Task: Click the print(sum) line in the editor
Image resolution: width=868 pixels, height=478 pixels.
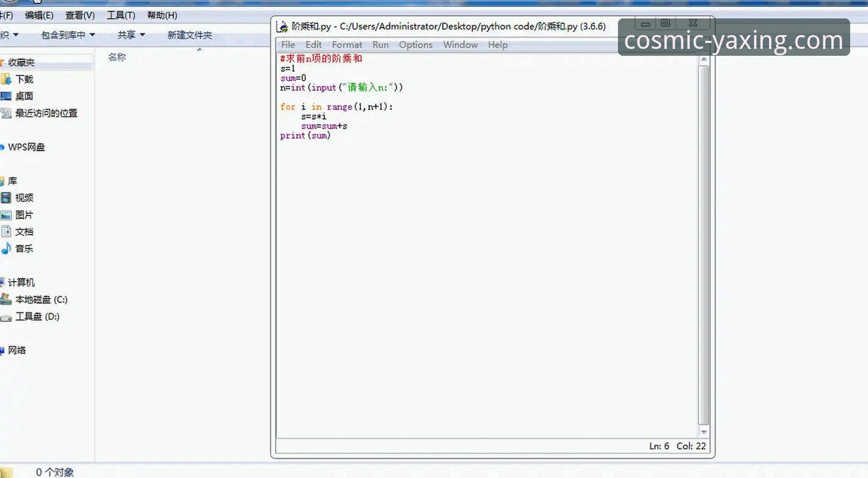Action: pyautogui.click(x=305, y=136)
